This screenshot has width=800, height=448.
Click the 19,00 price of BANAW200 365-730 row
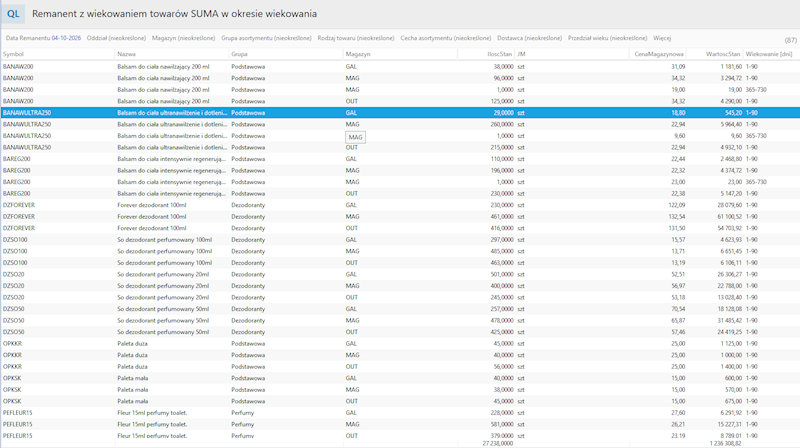[678, 90]
